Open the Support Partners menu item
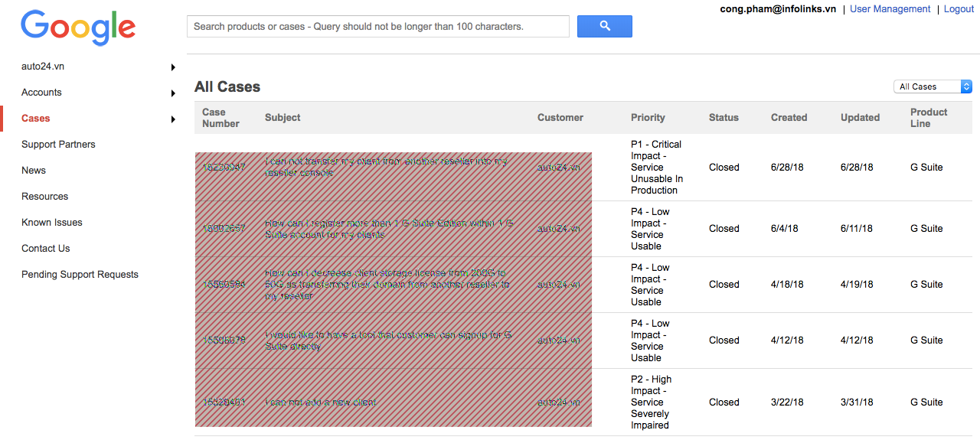Viewport: 980px width, 440px height. click(x=58, y=145)
